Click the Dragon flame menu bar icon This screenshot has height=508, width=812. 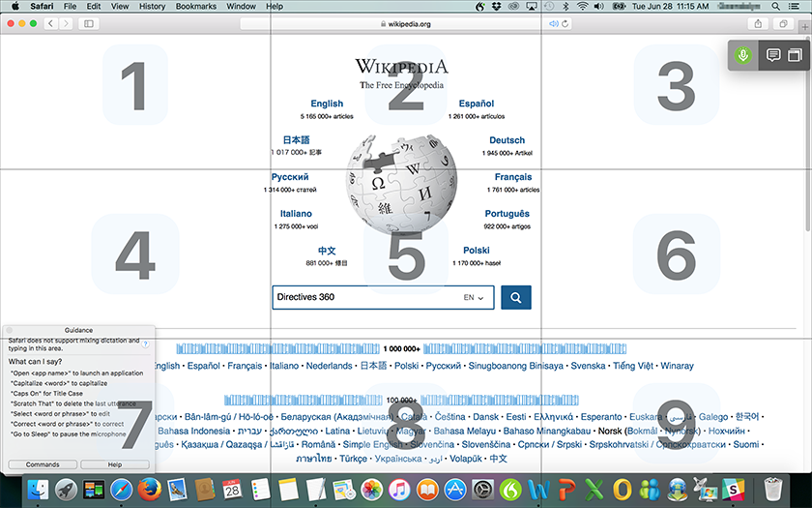480,6
